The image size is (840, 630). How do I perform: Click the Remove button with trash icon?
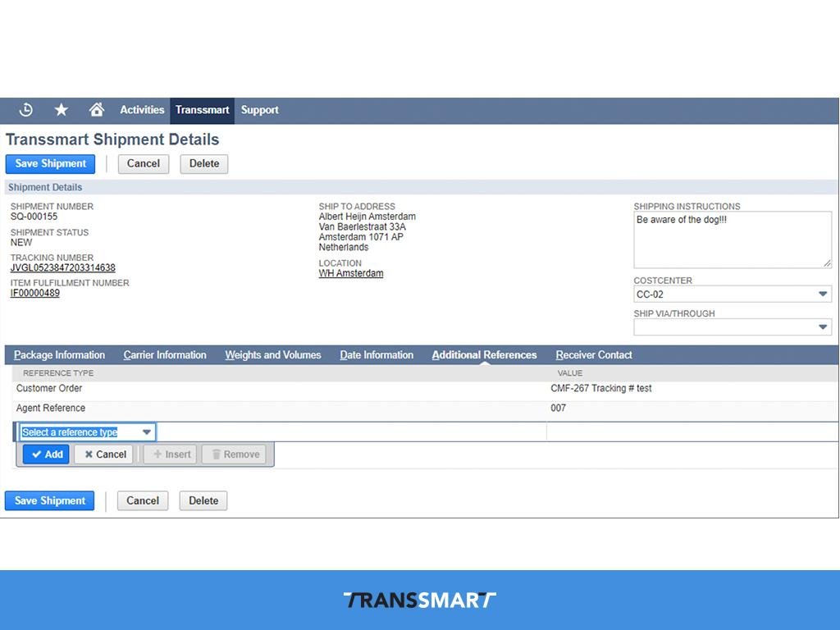coord(234,454)
